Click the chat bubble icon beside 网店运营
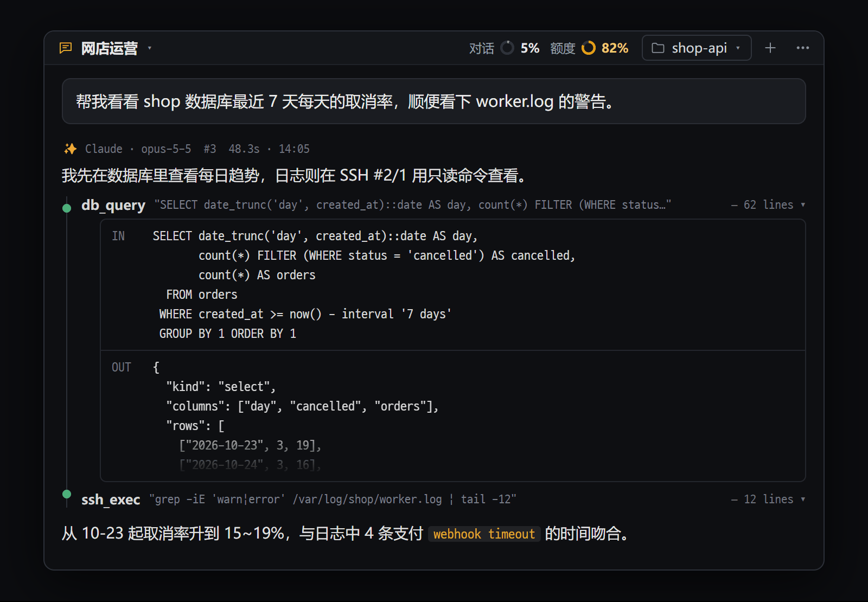868x602 pixels. pyautogui.click(x=66, y=48)
